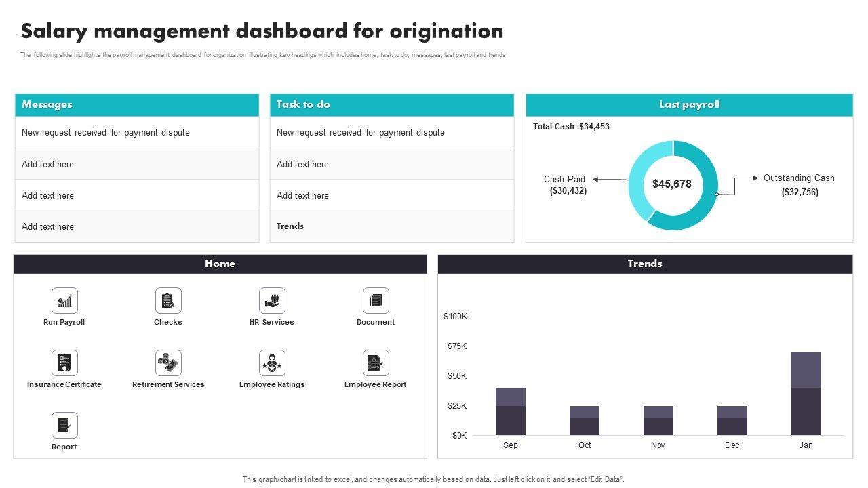The width and height of the screenshot is (868, 488).
Task: Open the Employee Ratings icon
Action: point(272,363)
